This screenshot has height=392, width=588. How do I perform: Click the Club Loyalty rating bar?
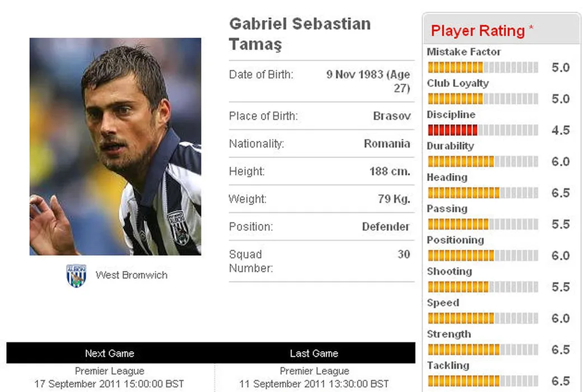pyautogui.click(x=482, y=99)
